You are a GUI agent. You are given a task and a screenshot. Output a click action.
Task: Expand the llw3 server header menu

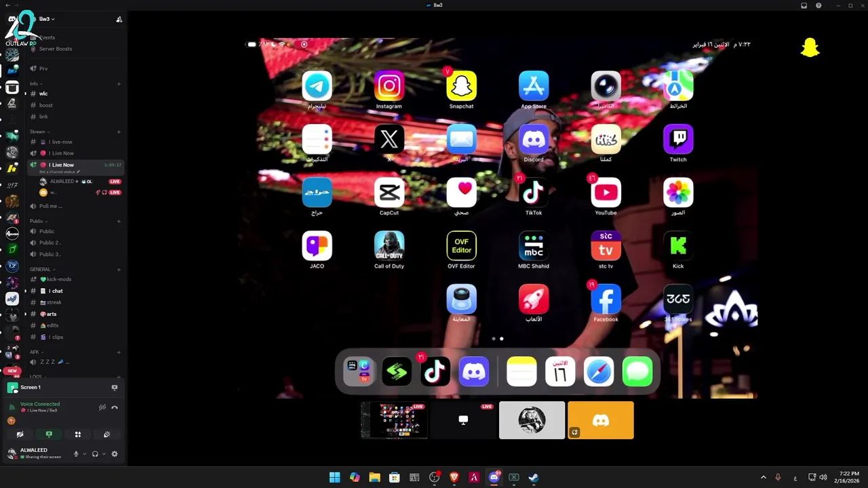pos(47,19)
